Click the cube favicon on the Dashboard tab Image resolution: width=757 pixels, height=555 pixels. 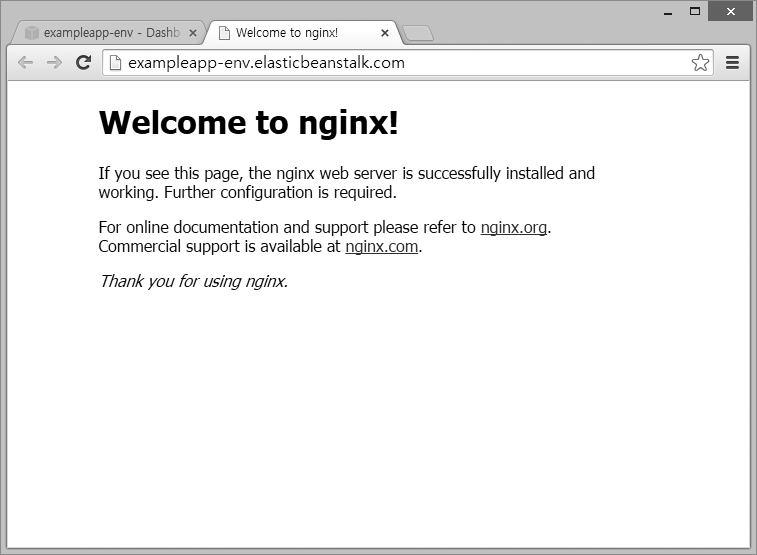point(32,33)
